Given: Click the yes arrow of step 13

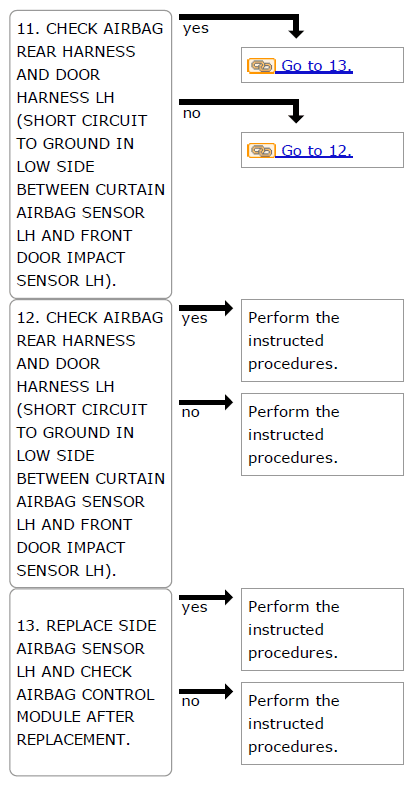Looking at the screenshot, I should point(206,597).
